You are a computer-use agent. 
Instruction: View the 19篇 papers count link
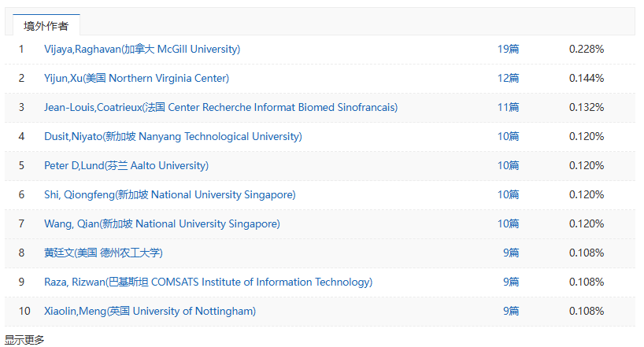pos(508,50)
